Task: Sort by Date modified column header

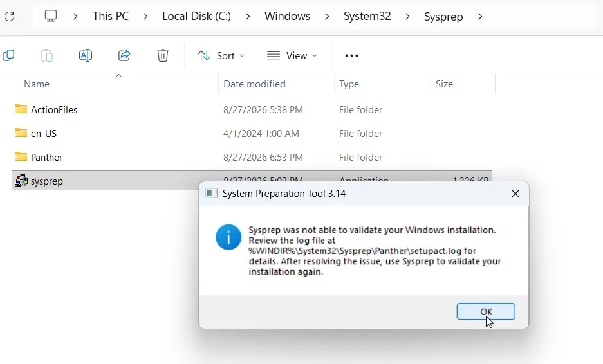Action: tap(254, 84)
